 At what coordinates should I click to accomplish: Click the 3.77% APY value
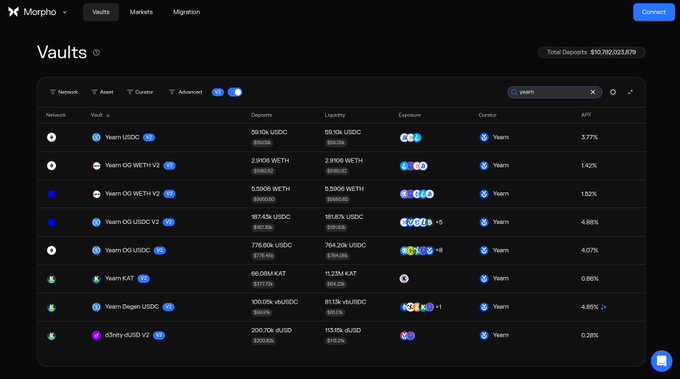pos(589,137)
